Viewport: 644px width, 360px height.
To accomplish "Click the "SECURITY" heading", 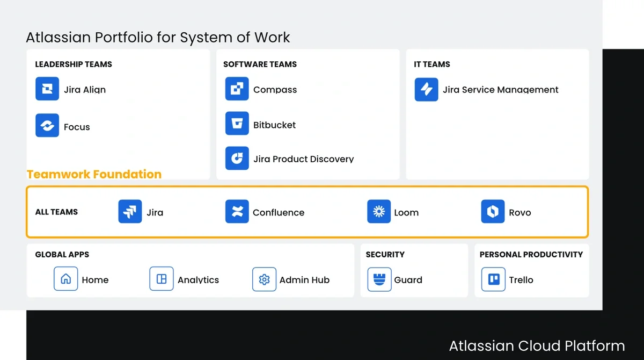I will [385, 255].
